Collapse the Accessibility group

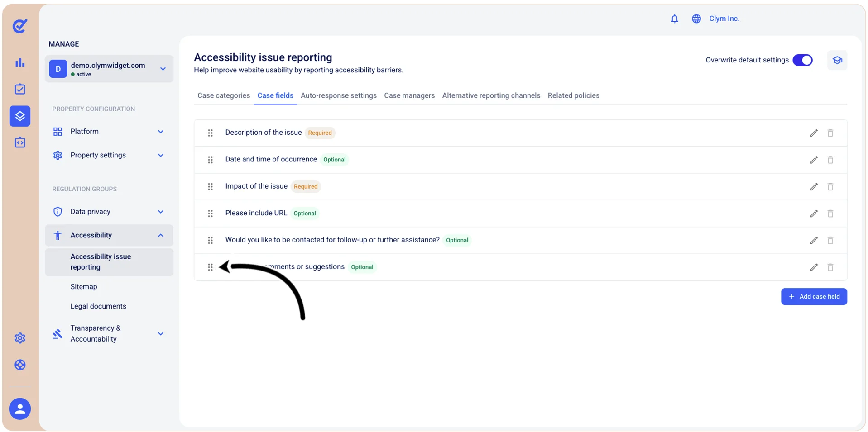click(x=109, y=235)
